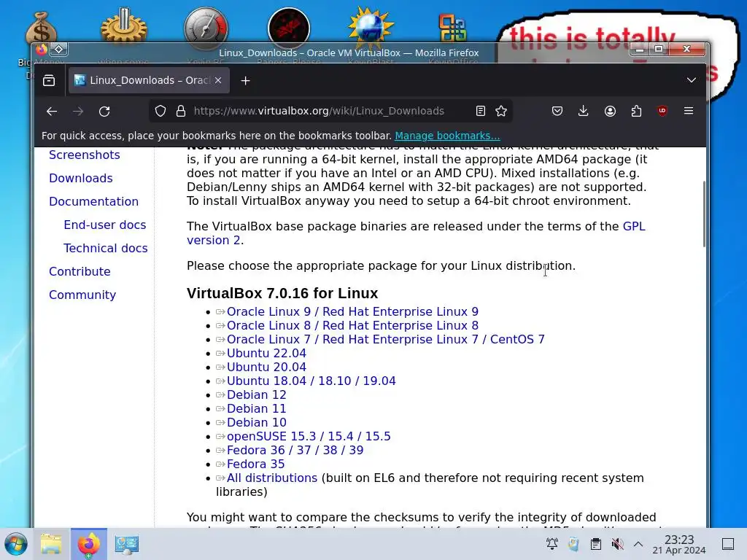Image resolution: width=747 pixels, height=560 pixels.
Task: Open Contribute sidebar link
Action: 80,271
